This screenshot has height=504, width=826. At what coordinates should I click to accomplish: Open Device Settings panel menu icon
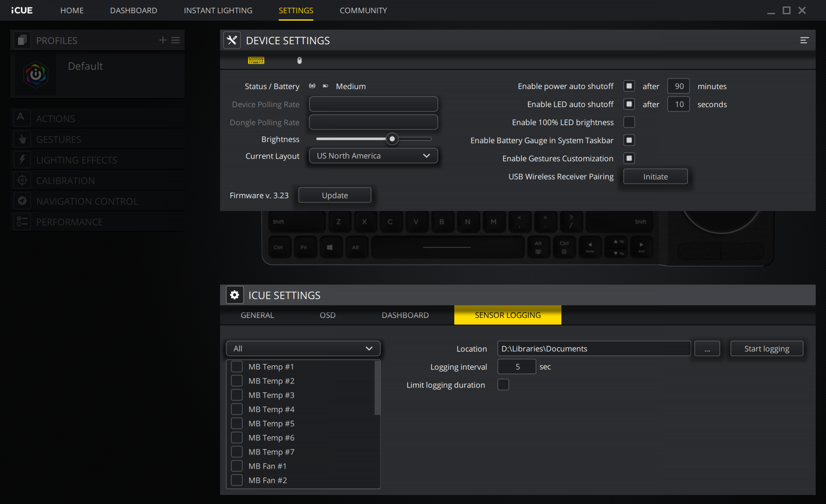[804, 40]
